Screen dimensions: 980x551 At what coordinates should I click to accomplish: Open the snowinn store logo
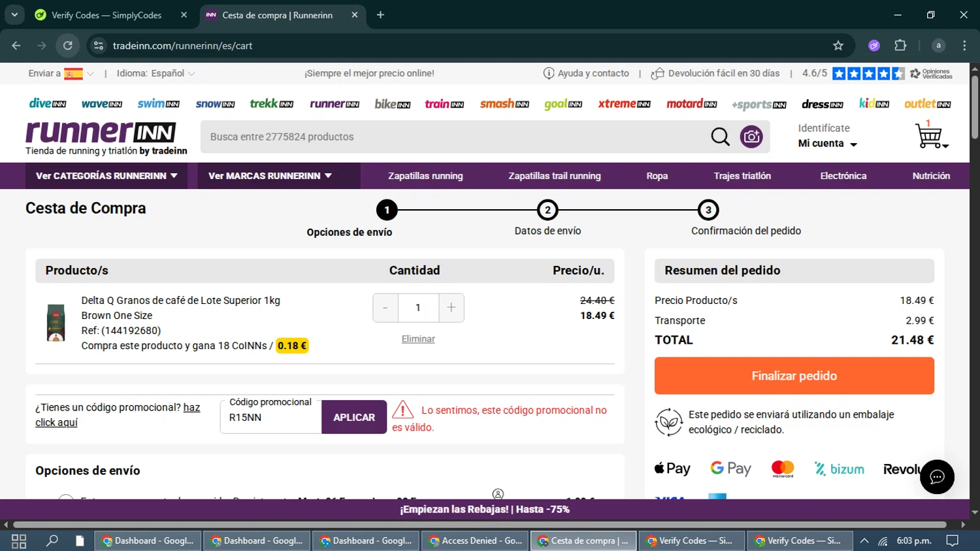pos(215,104)
